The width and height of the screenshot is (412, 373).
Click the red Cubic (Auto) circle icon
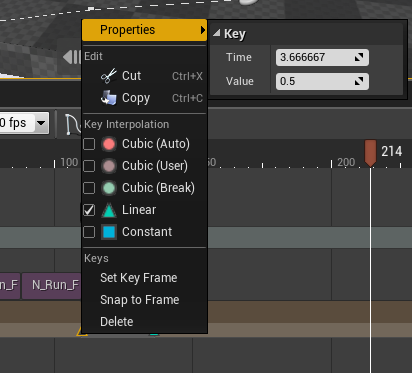tap(109, 144)
